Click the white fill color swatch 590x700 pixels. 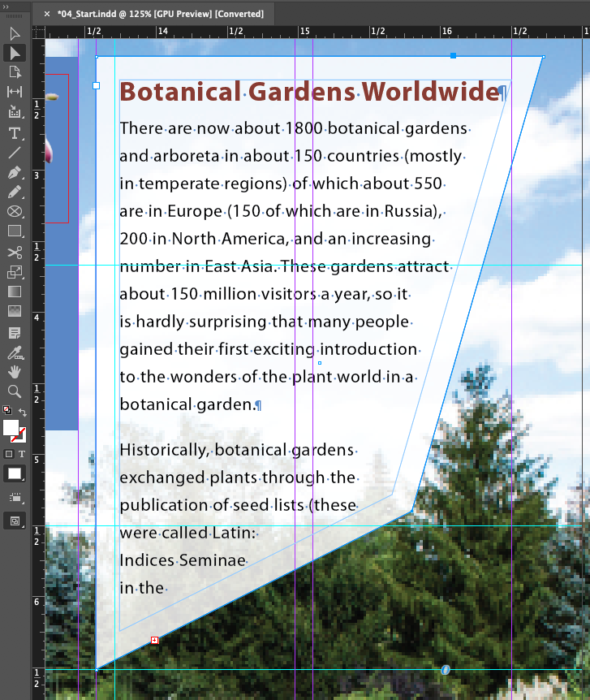point(11,427)
